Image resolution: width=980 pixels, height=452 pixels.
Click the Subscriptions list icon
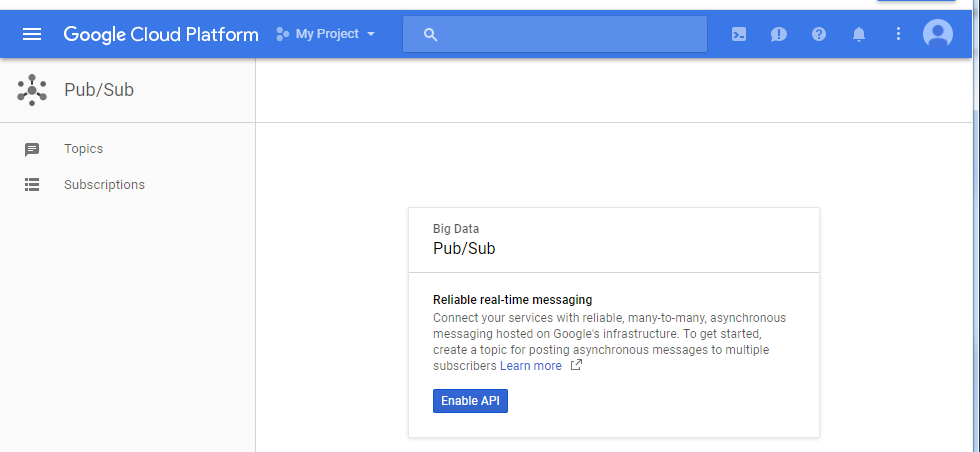tap(32, 184)
